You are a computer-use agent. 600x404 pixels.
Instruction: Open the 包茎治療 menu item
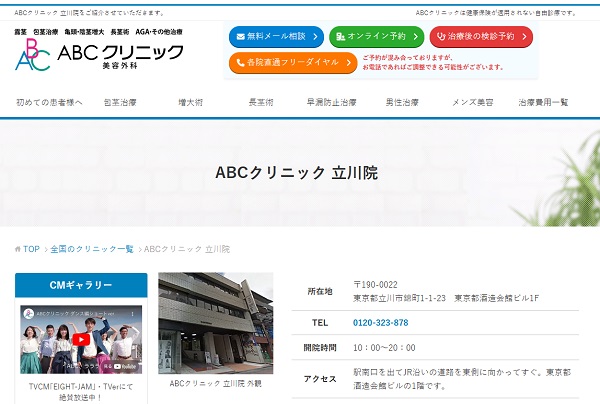[120, 103]
